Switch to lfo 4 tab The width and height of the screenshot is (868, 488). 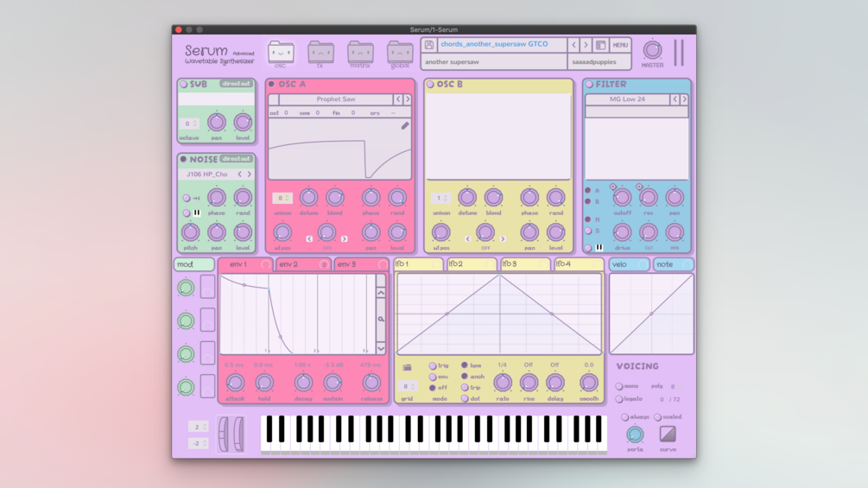(x=579, y=264)
